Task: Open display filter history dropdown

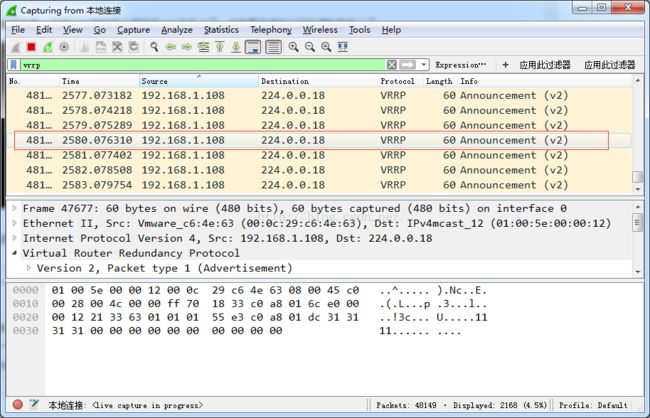Action: point(423,65)
